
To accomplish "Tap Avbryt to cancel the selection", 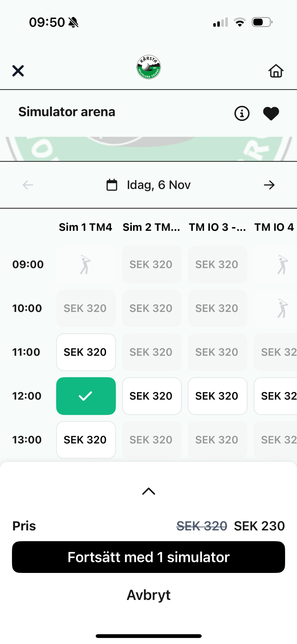I will (x=148, y=595).
